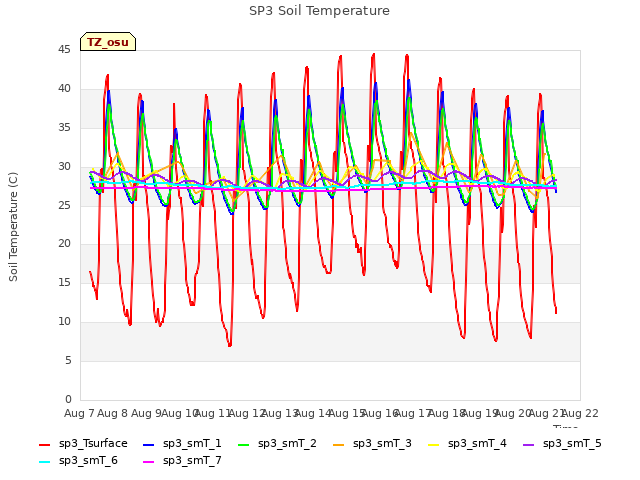The height and width of the screenshot is (480, 640).
Task: Click the TZ_osu annotation box
Action: click(108, 42)
